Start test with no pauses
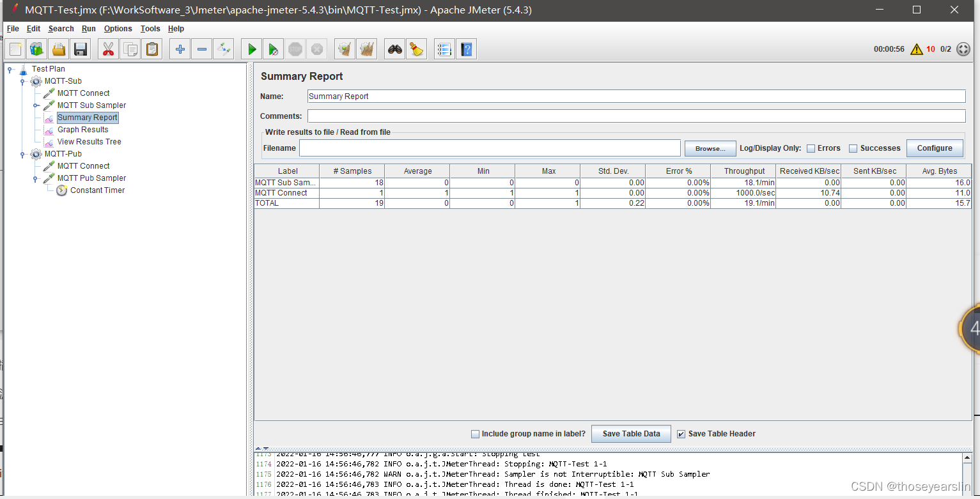Viewport: 980px width, 499px height. (x=273, y=49)
